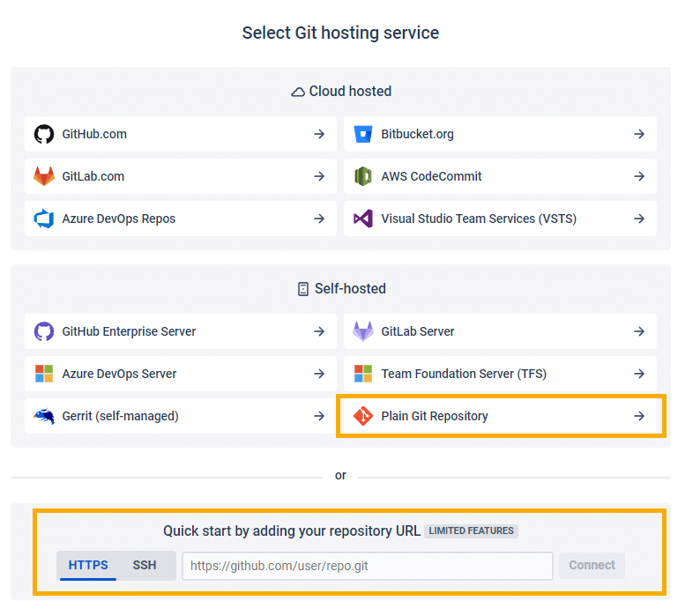Choose Team Foundation Server (TFS)
700x601 pixels.
click(464, 374)
